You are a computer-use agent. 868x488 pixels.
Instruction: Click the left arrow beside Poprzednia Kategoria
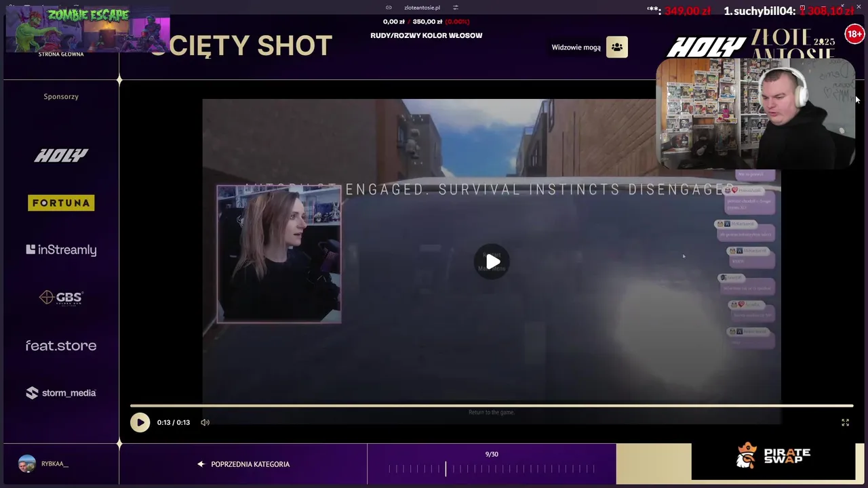click(201, 464)
